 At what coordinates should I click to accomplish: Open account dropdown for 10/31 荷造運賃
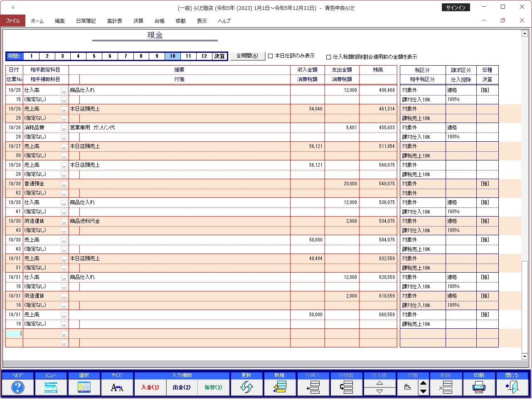click(64, 296)
